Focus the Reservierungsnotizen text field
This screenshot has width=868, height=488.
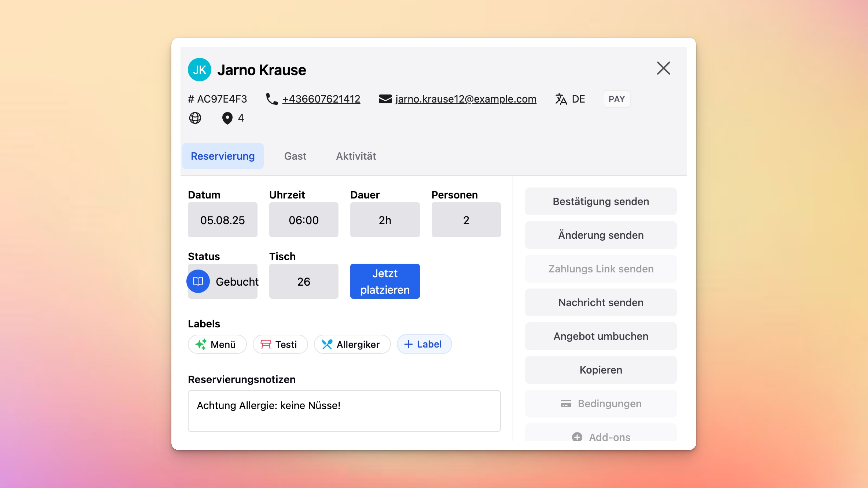[344, 411]
